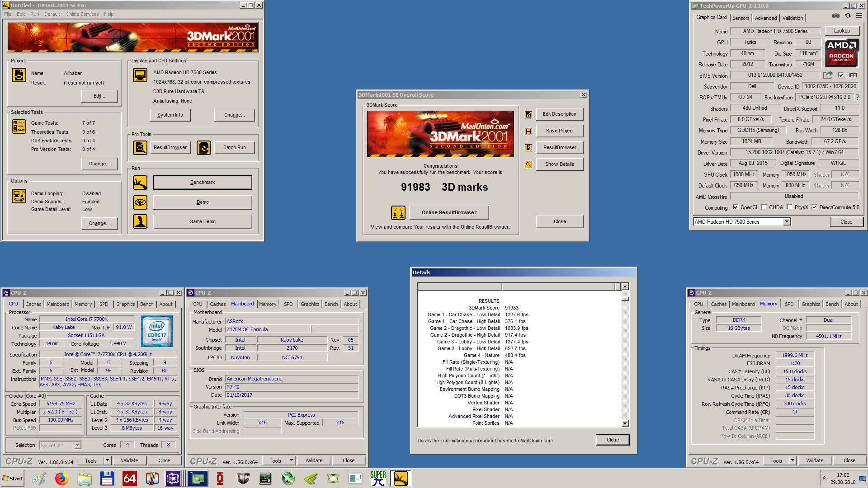The width and height of the screenshot is (868, 488).
Task: Click the Intel Core i7 logo in CPU-Z
Action: click(x=157, y=331)
